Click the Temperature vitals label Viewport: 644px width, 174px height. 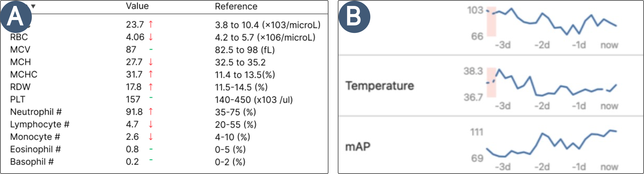point(380,86)
